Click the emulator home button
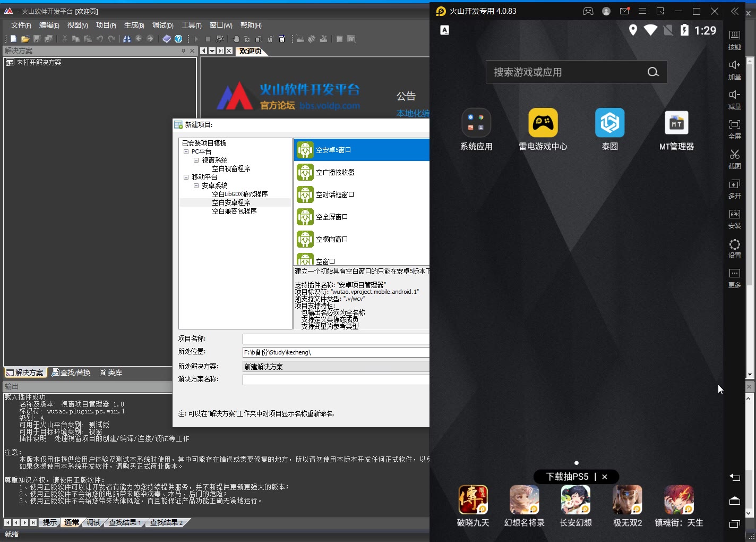 735,501
